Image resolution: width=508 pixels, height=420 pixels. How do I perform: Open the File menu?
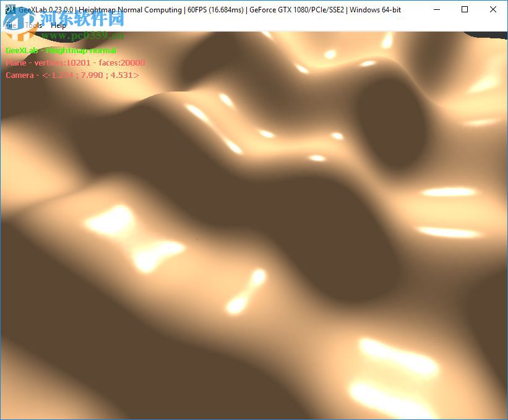[10, 25]
